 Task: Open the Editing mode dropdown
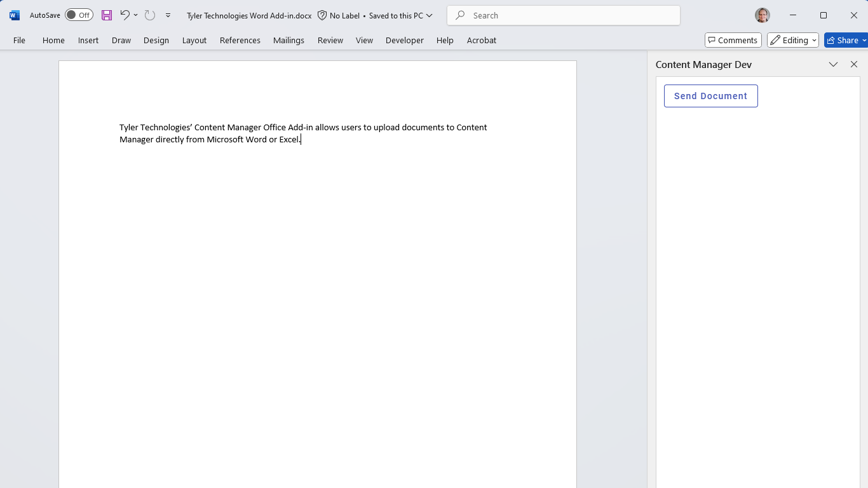click(792, 40)
